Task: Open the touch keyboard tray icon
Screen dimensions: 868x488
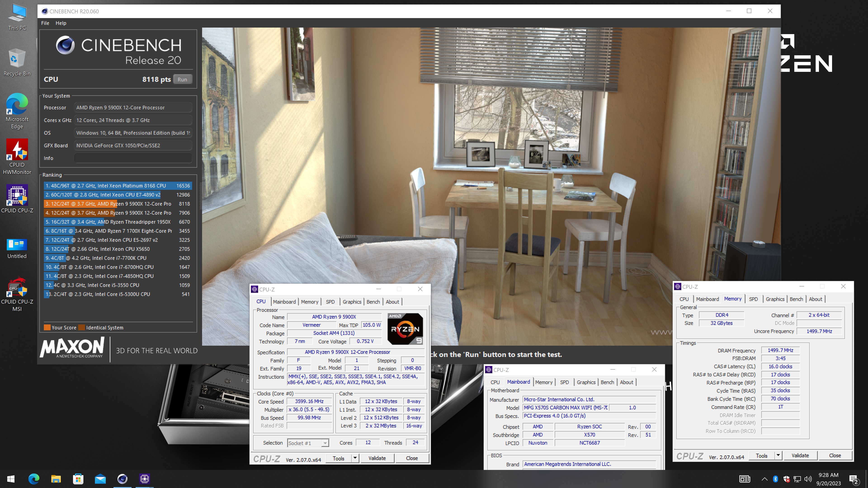Action: point(745,479)
